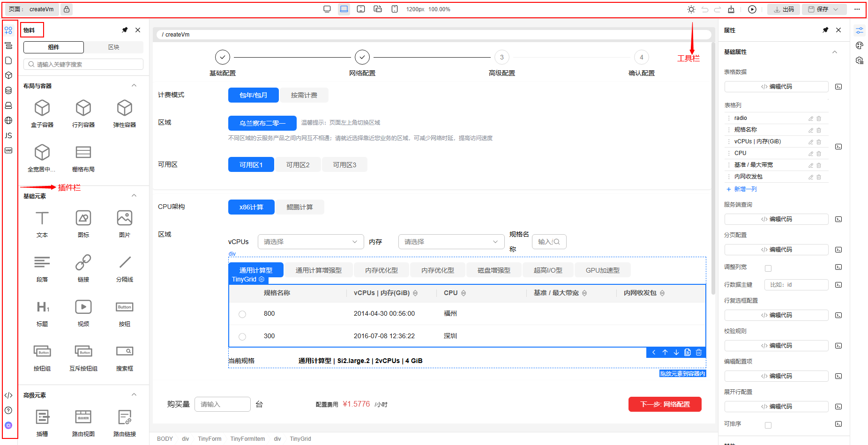Screen dimensions: 868x445
Task: Select the radio button for row 800
Action: (242, 314)
